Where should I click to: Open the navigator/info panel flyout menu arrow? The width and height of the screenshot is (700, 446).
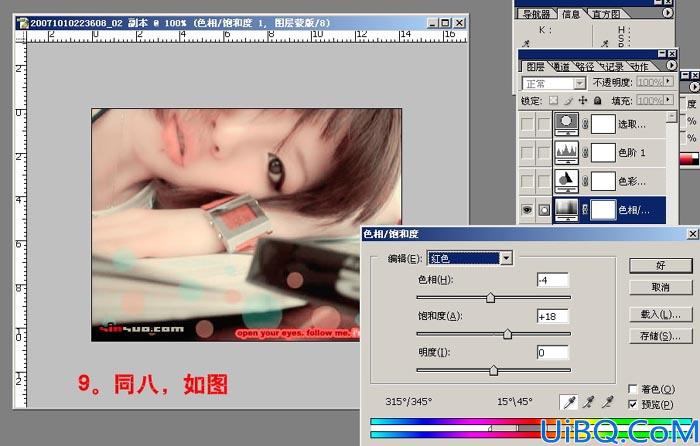tap(667, 13)
